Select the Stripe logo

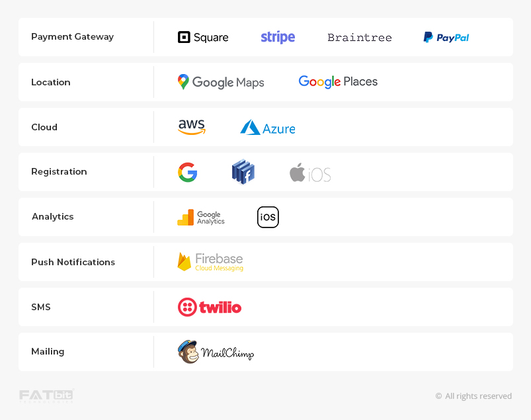(x=278, y=37)
